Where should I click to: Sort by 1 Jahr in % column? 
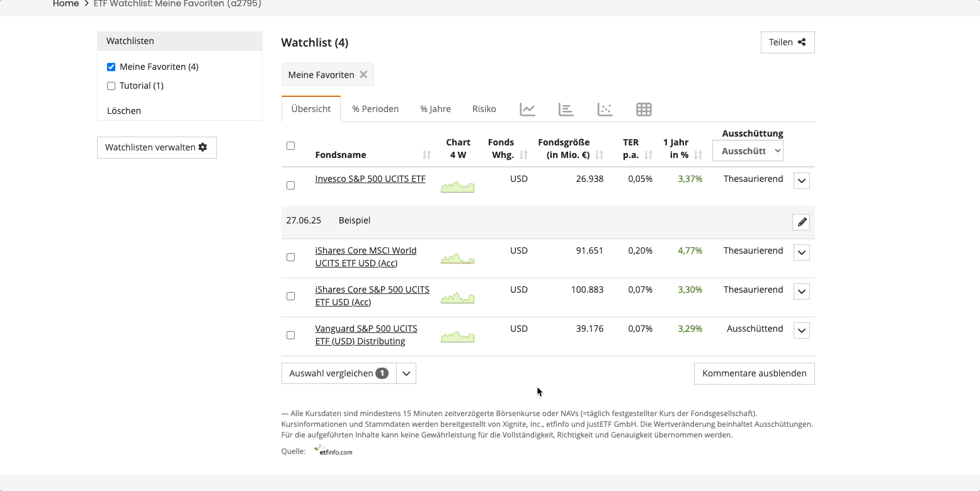tap(698, 155)
